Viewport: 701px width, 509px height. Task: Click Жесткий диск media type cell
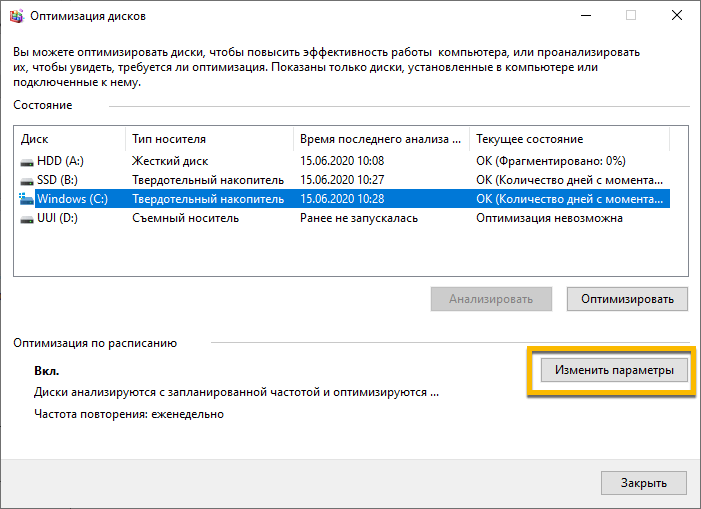[x=171, y=161]
